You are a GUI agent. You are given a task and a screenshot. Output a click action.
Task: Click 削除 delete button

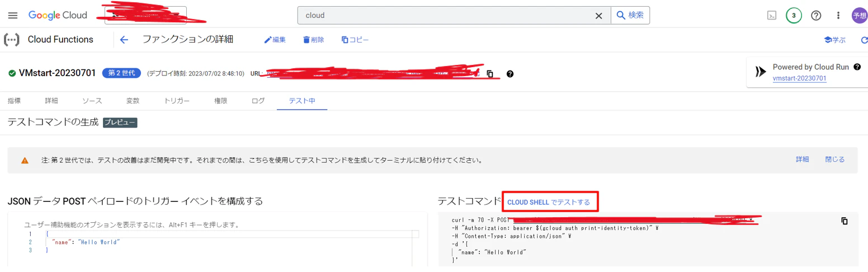(313, 40)
